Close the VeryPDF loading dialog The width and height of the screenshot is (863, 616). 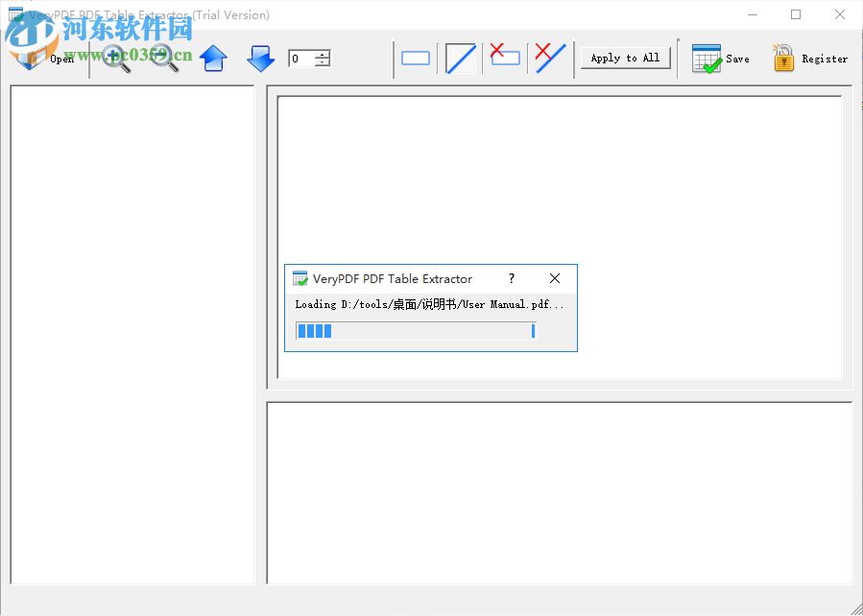(x=555, y=278)
